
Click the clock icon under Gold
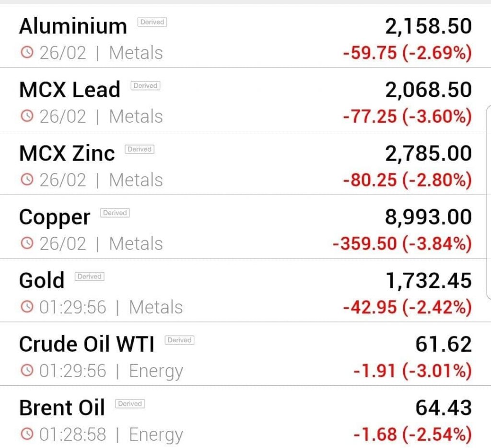click(x=27, y=307)
